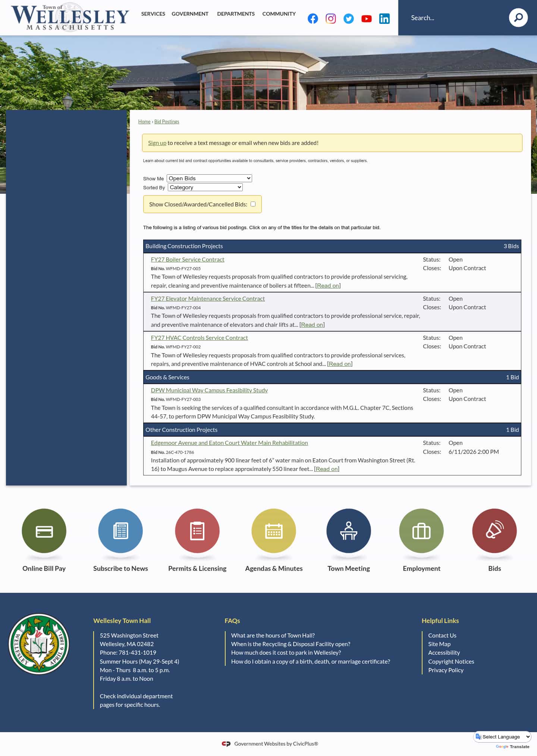Toggle Show Closed/Awarded/Cancelled Bids checkbox
The image size is (537, 756).
pos(253,204)
